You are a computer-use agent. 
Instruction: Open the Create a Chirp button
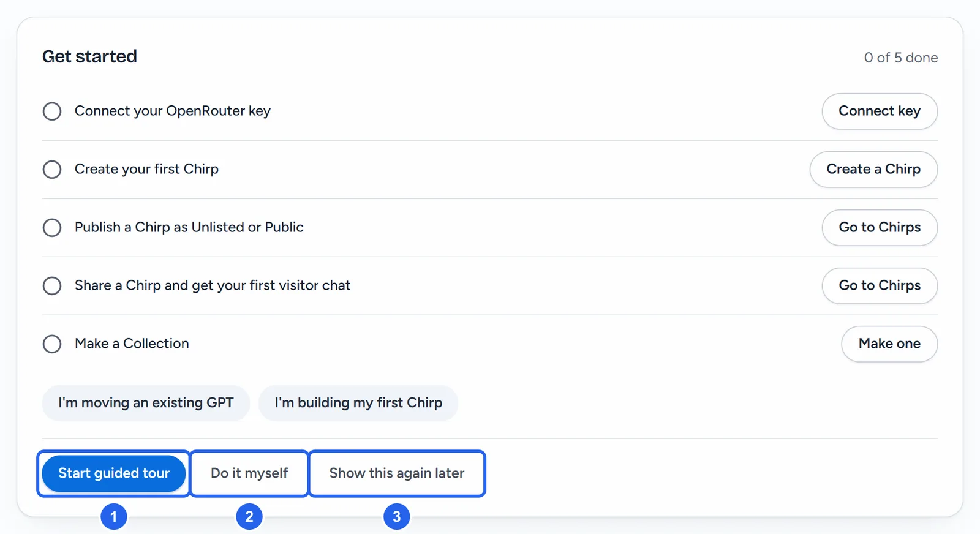click(873, 170)
